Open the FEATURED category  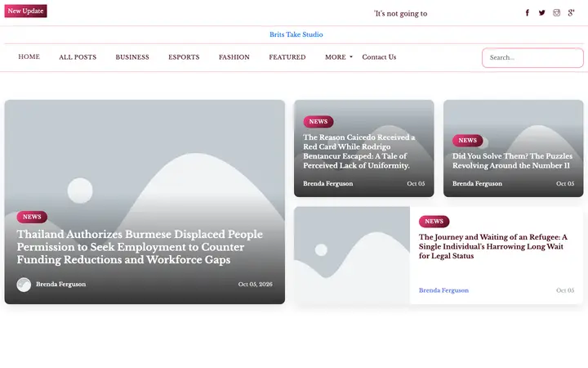[x=287, y=57]
